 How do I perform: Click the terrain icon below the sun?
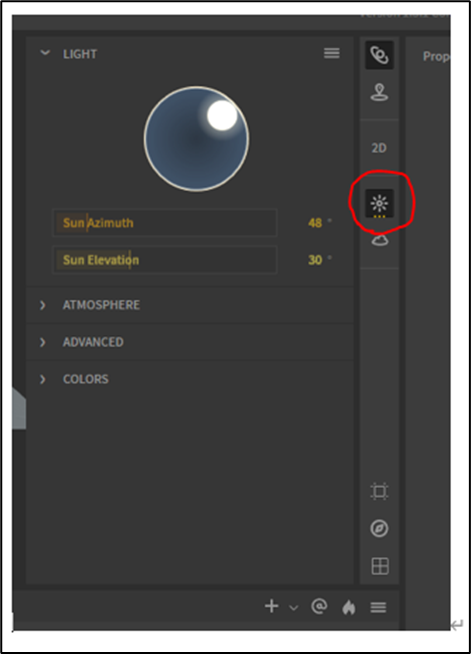point(380,240)
